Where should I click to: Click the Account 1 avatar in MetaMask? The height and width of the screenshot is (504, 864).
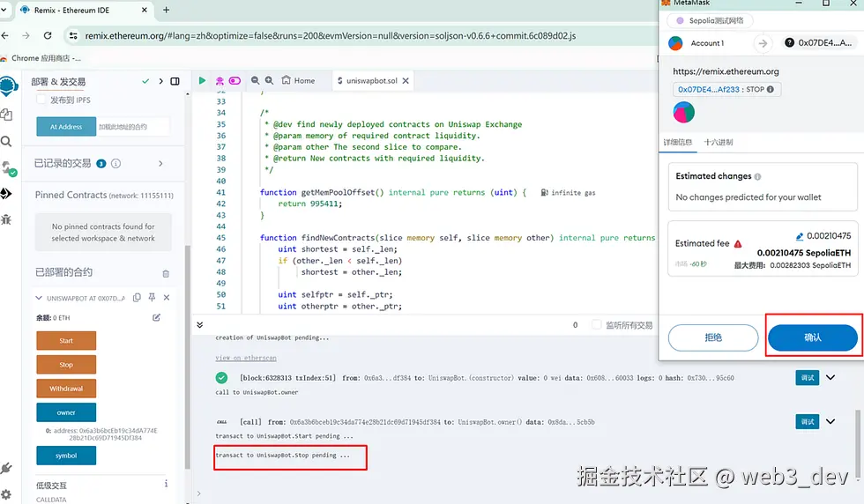pos(675,43)
